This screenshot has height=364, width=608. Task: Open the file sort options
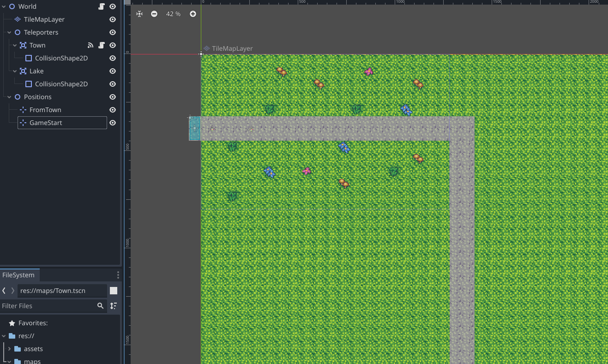(114, 306)
